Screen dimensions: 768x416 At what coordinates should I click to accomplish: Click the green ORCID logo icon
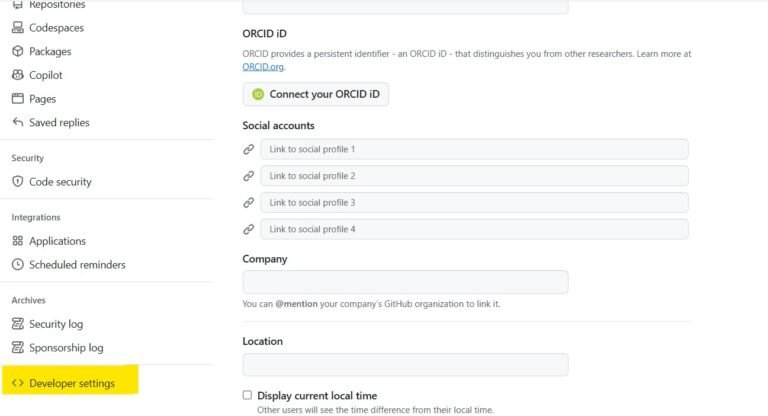tap(258, 94)
